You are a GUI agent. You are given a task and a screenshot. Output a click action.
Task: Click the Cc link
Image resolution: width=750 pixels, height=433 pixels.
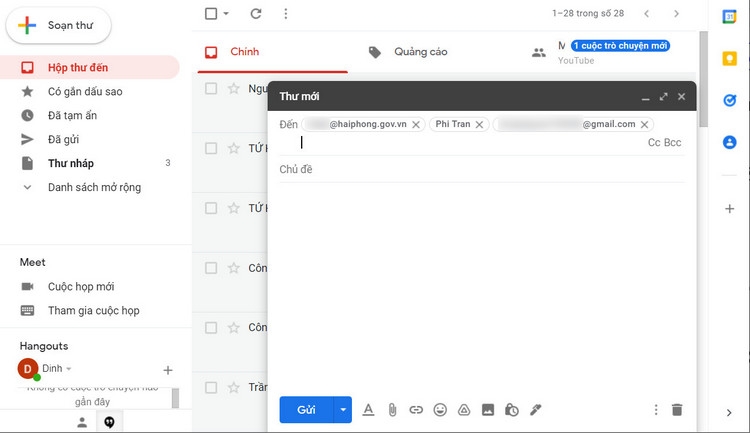pos(654,143)
